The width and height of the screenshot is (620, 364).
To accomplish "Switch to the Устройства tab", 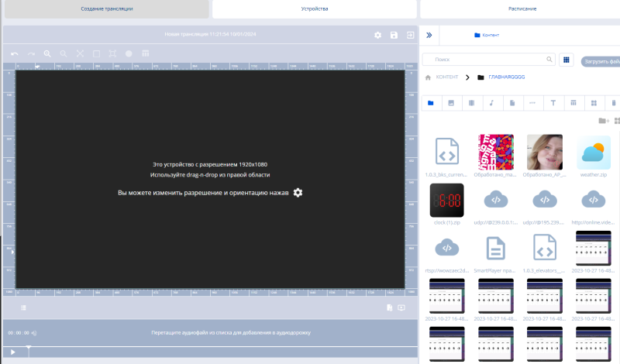I will point(314,9).
